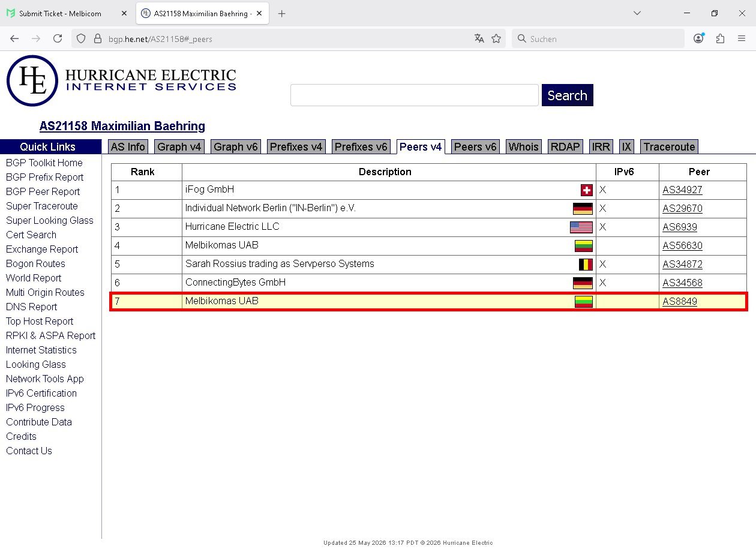Click the German flag for IN-Berlin row
This screenshot has width=756, height=552.
[x=583, y=209]
